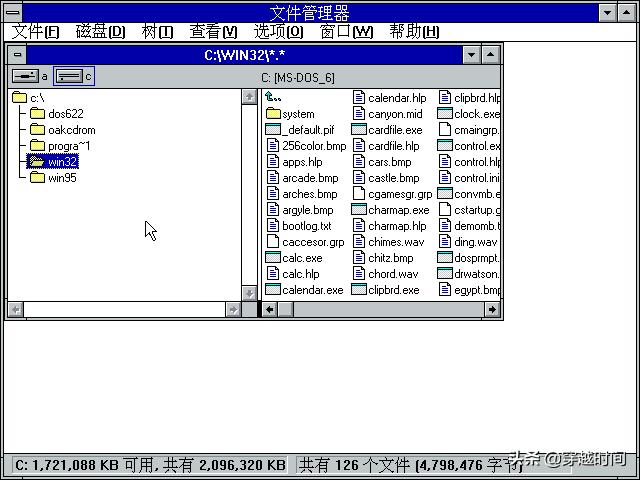The image size is (640, 480).
Task: Open the 树(T) menu
Action: pyautogui.click(x=157, y=32)
